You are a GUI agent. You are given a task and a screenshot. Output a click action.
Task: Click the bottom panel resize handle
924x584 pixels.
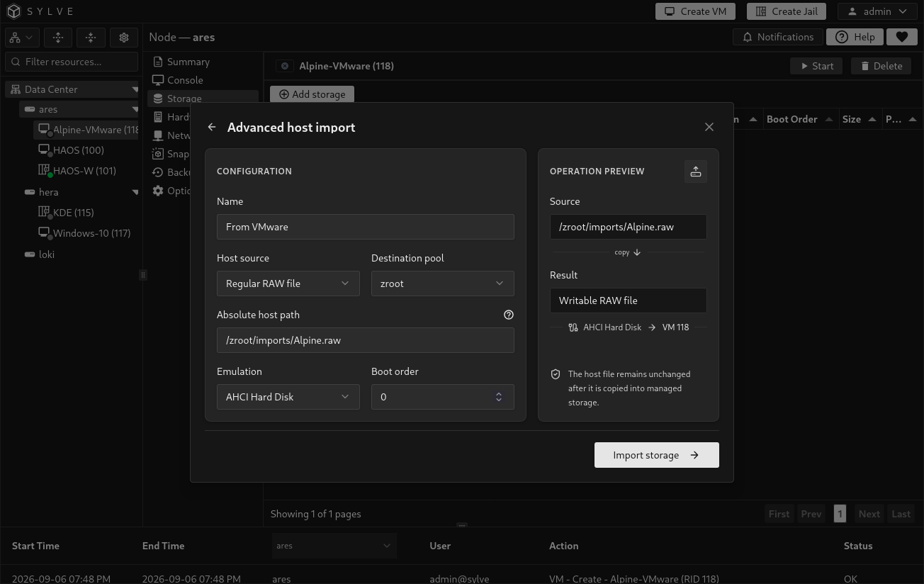coord(461,525)
